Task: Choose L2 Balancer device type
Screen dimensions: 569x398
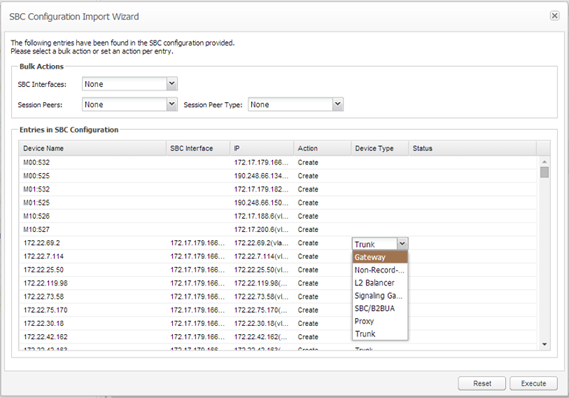Action: 380,283
